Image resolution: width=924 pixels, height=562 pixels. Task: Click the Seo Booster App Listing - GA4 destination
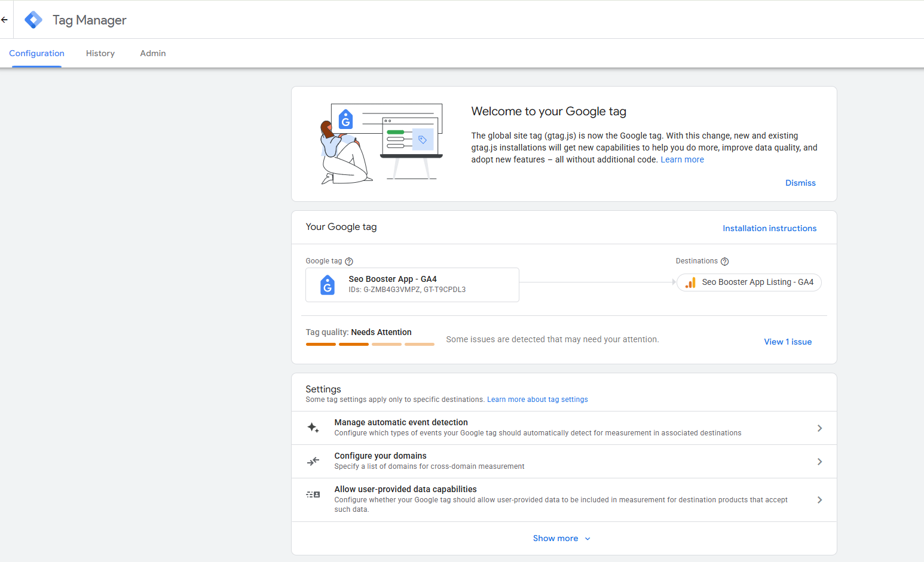pyautogui.click(x=749, y=282)
